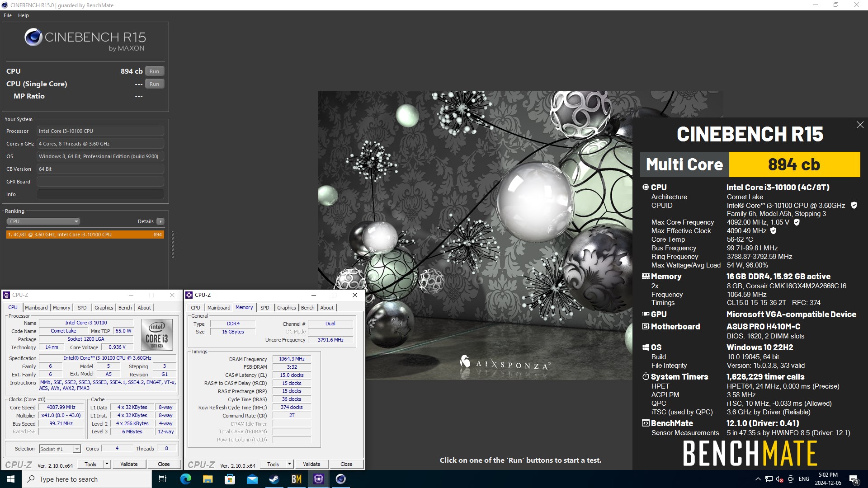Open About tab in left CPU-Z window
Screen dimensions: 868x488
pos(144,308)
